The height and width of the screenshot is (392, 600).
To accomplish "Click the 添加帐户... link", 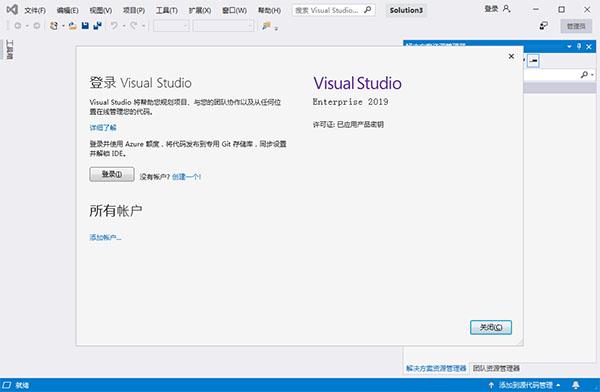I will [106, 237].
